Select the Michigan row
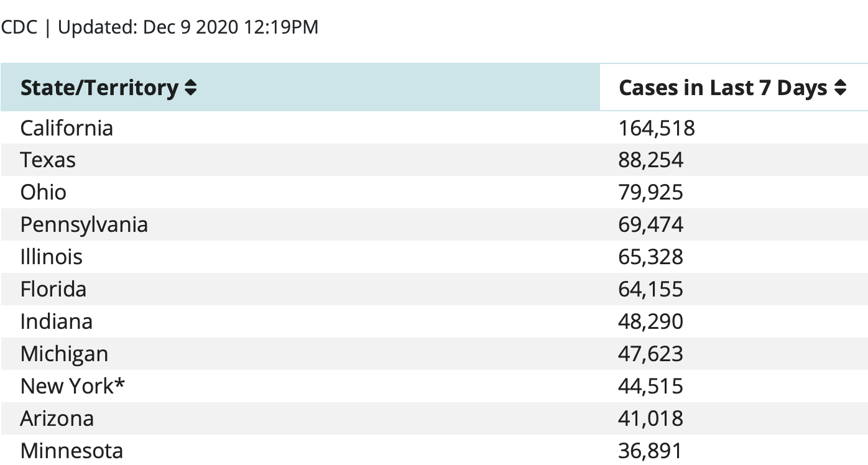Viewport: 868px width, 465px height. (434, 354)
